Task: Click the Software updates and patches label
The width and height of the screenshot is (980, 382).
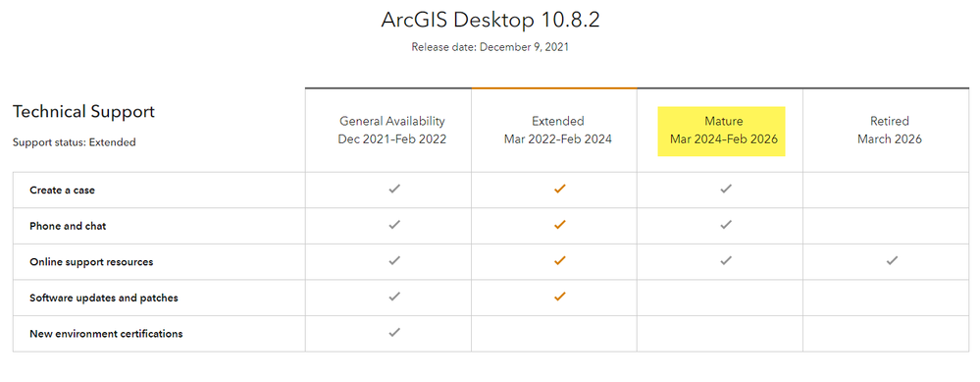Action: tap(104, 299)
